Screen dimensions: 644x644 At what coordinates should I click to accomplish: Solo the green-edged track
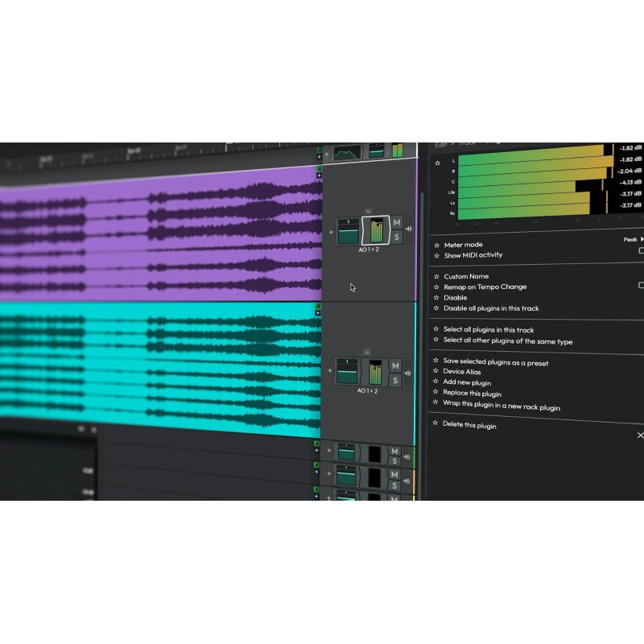click(x=394, y=461)
